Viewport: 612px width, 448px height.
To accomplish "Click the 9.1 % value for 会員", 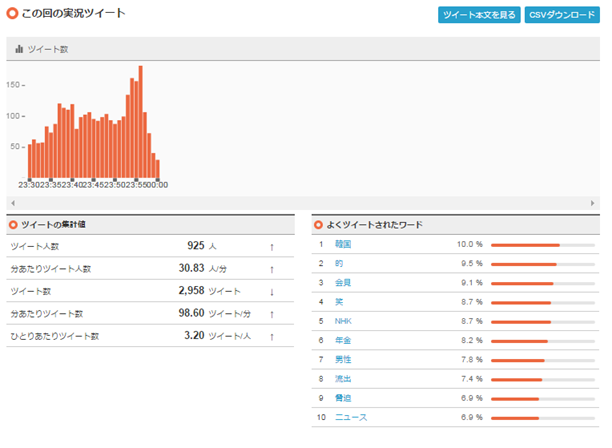I will coord(472,283).
